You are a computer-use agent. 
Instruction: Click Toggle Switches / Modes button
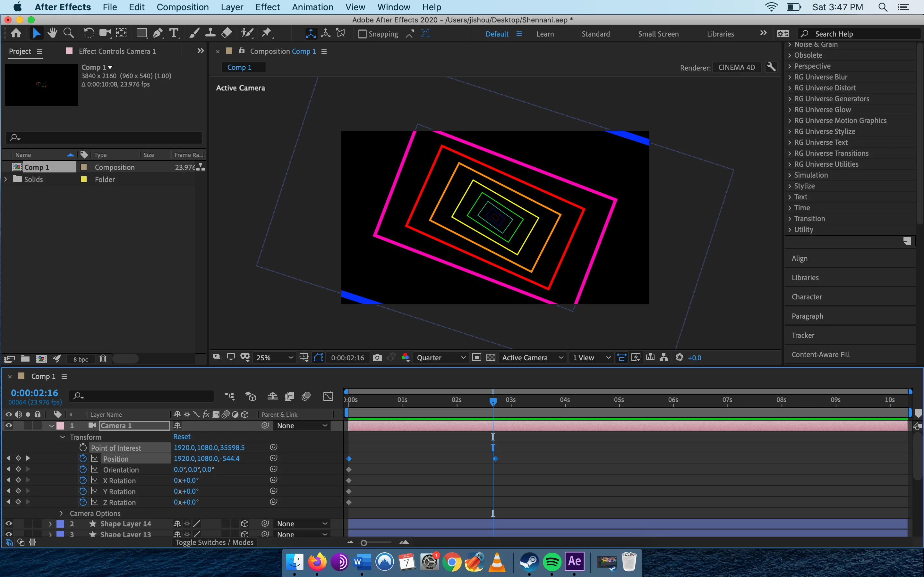(214, 542)
